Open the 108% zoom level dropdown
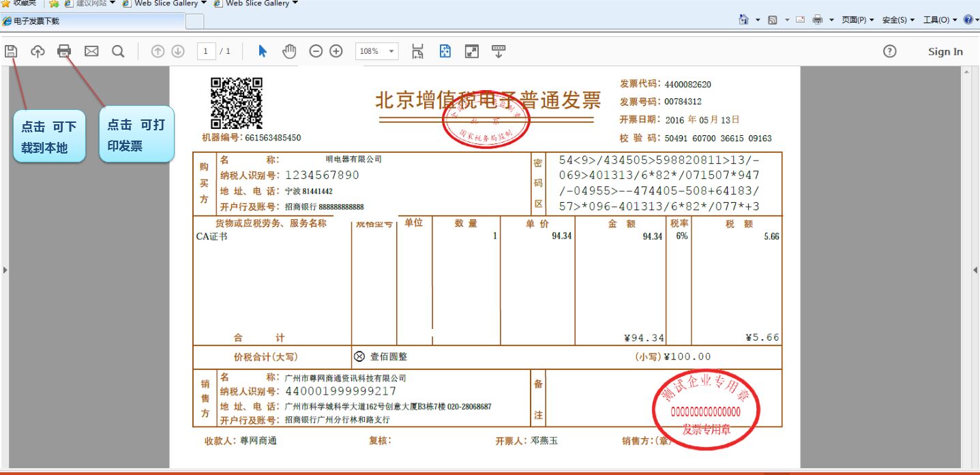 [391, 51]
